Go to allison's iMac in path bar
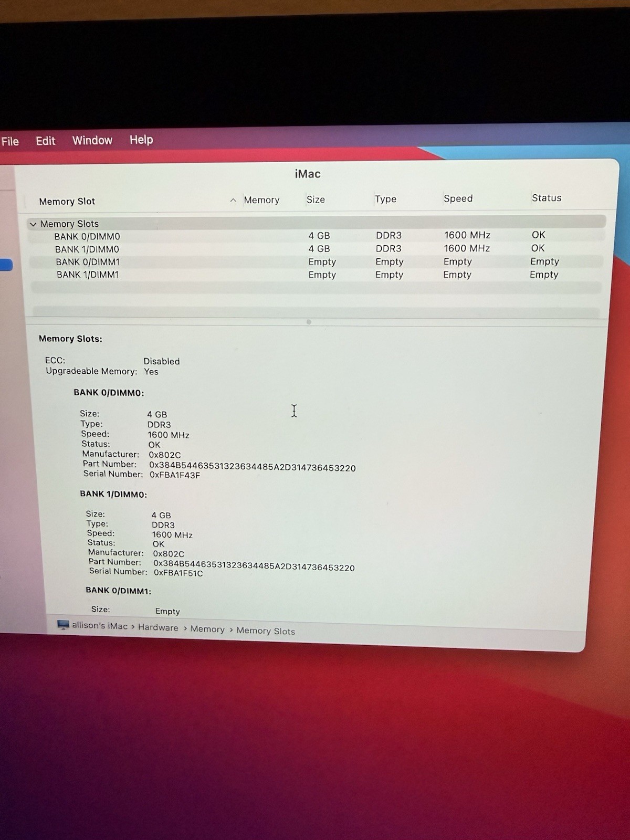The height and width of the screenshot is (840, 630). [100, 626]
